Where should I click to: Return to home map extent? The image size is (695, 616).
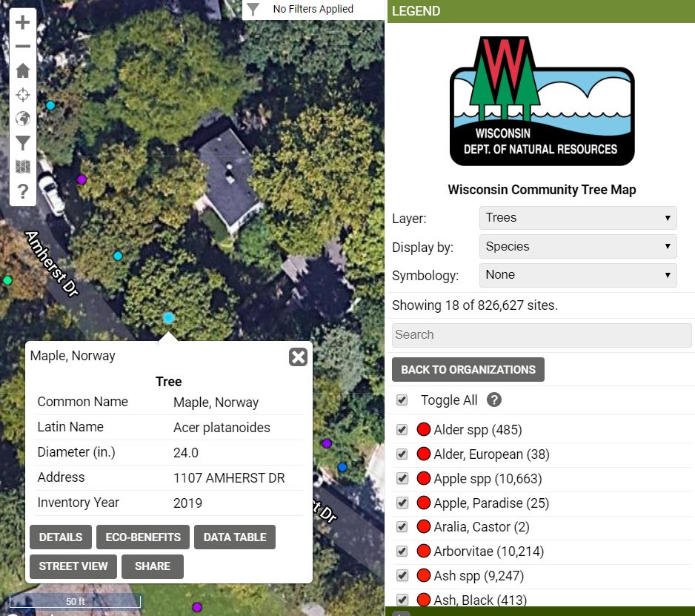(23, 70)
